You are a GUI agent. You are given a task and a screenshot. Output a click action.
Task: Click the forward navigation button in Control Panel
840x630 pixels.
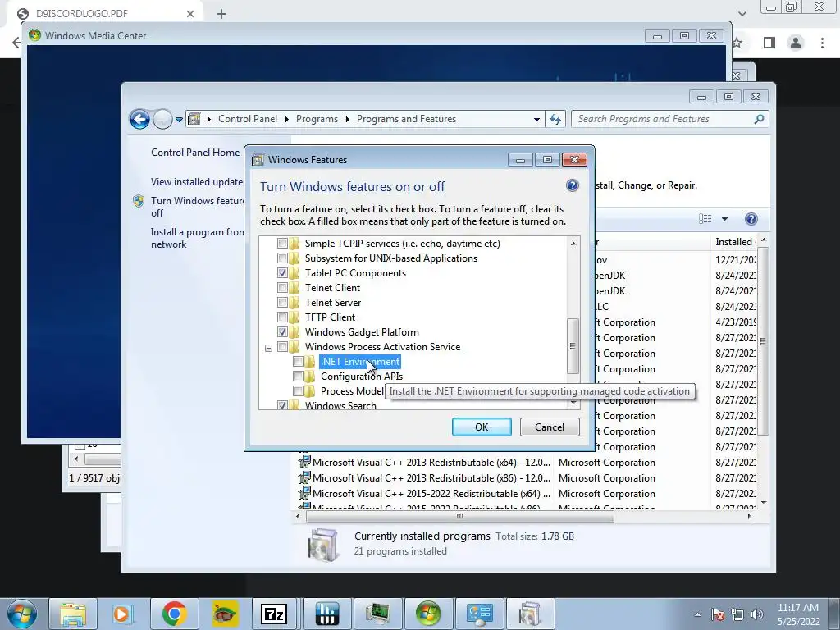[162, 119]
